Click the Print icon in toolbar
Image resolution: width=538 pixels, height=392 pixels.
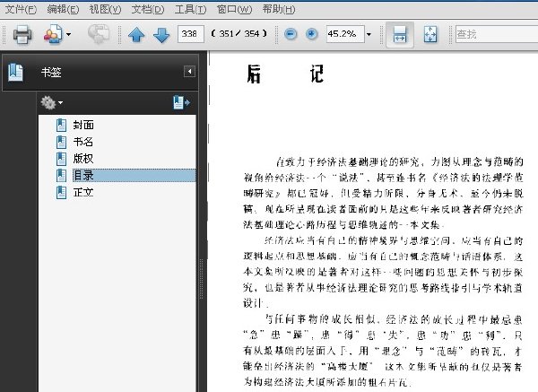(x=22, y=34)
